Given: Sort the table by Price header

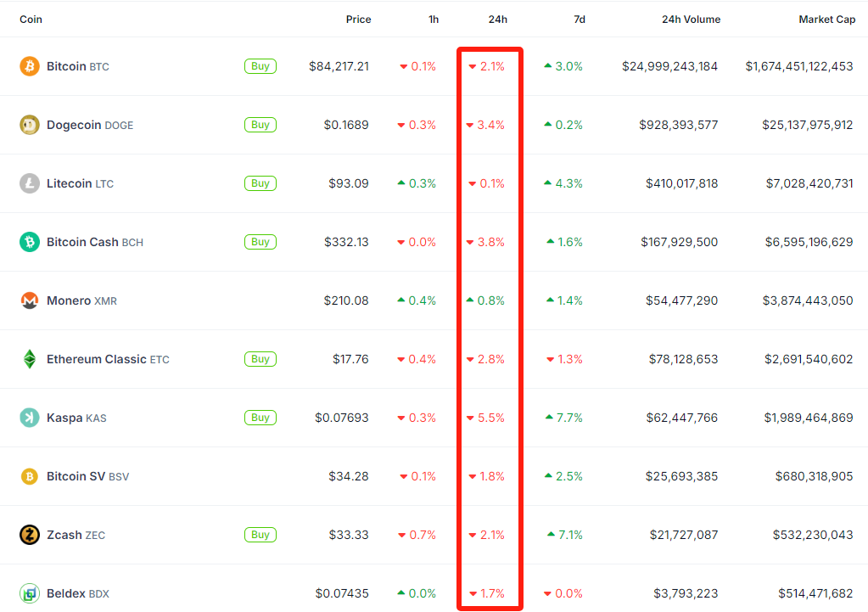Looking at the screenshot, I should (x=358, y=19).
